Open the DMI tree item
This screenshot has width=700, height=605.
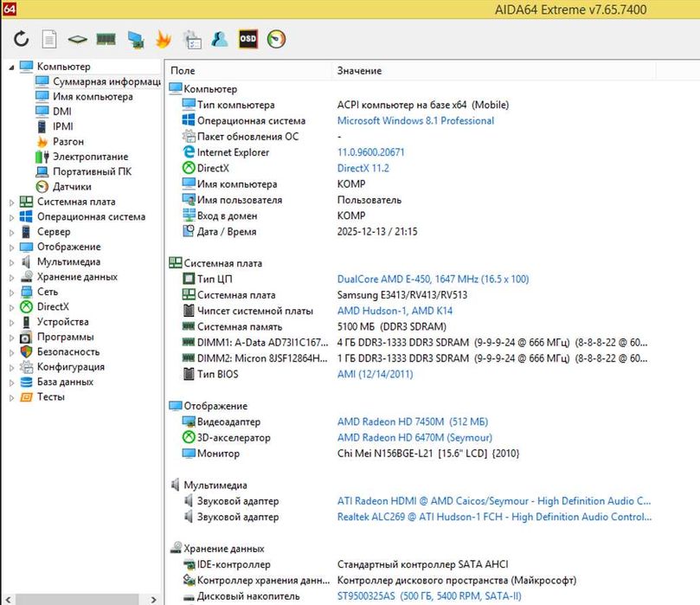[62, 112]
